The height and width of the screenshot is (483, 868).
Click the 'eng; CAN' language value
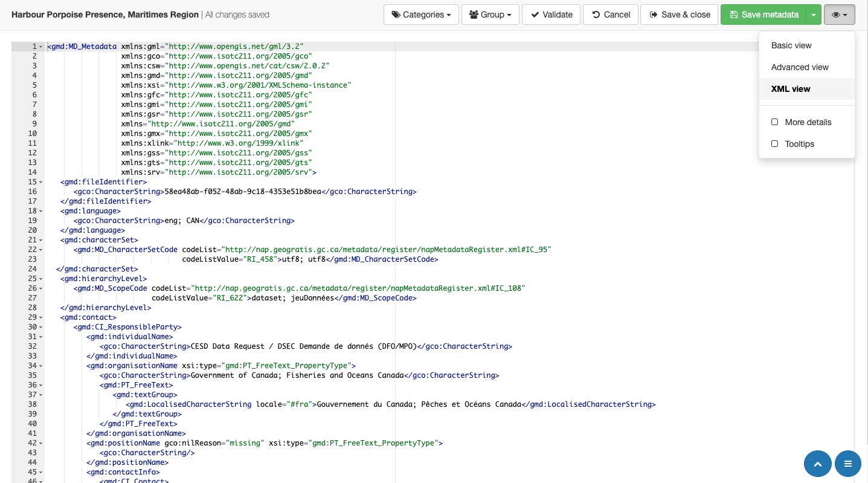(182, 221)
